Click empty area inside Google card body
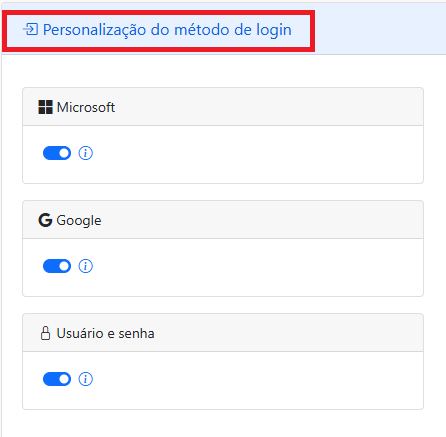The height and width of the screenshot is (437, 446). [x=253, y=267]
